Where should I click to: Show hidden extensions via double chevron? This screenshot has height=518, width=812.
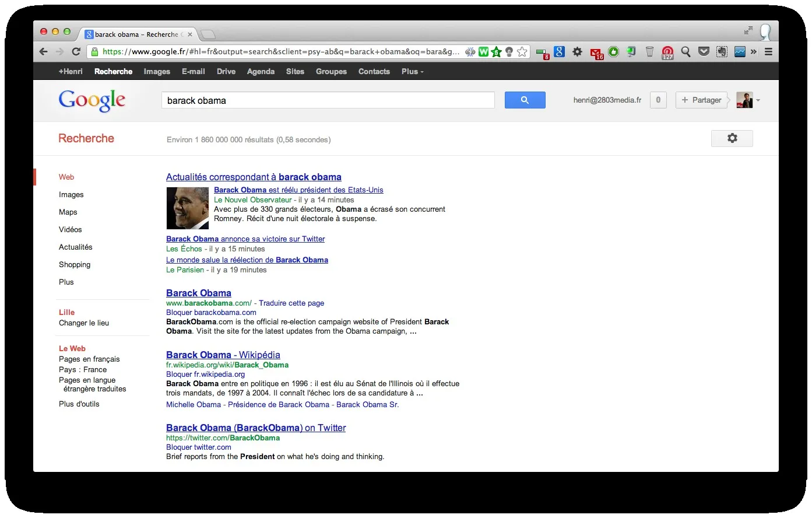754,52
